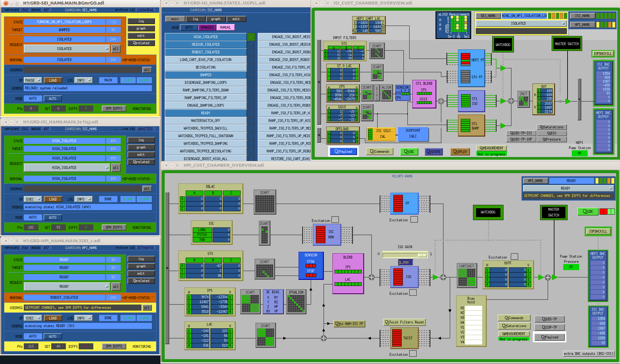Open the OP PAUSE dropdown in SEI_HAM6 guardian
The image size is (620, 364).
point(33,80)
